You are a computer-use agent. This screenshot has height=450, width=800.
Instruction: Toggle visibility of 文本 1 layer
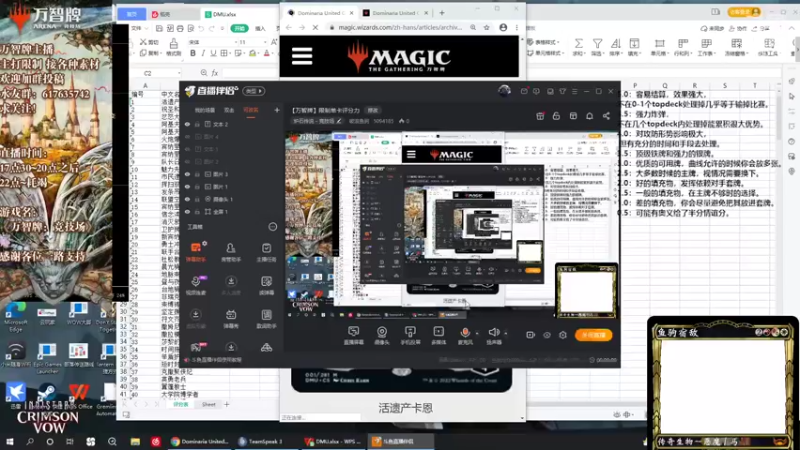point(187,149)
